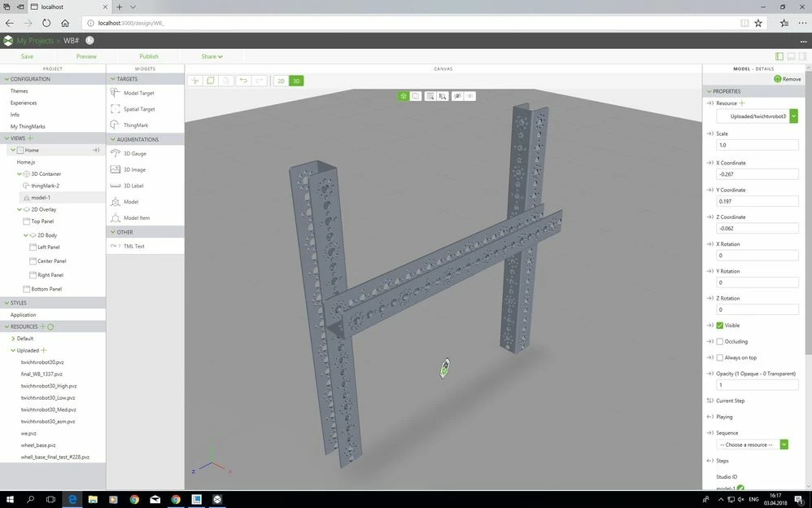
Task: Open Application under Styles
Action: 24,315
